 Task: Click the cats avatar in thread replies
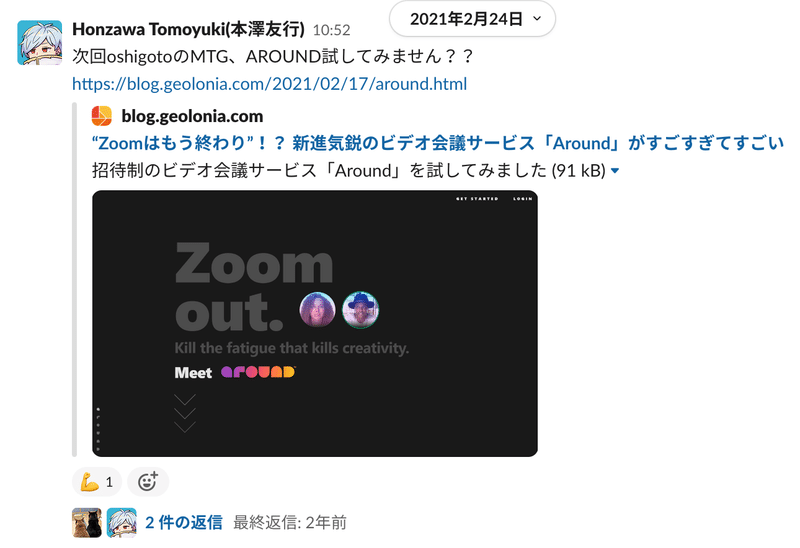click(87, 522)
